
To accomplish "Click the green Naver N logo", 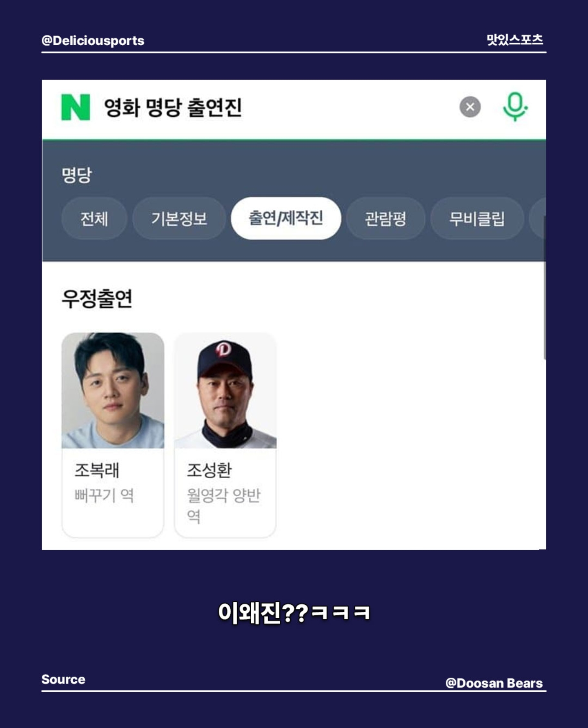I will pos(76,107).
